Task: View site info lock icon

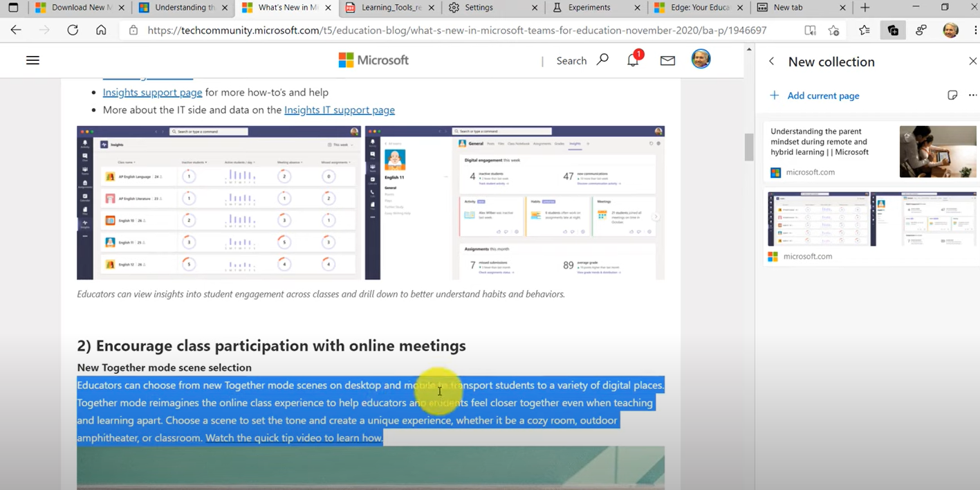Action: click(133, 30)
